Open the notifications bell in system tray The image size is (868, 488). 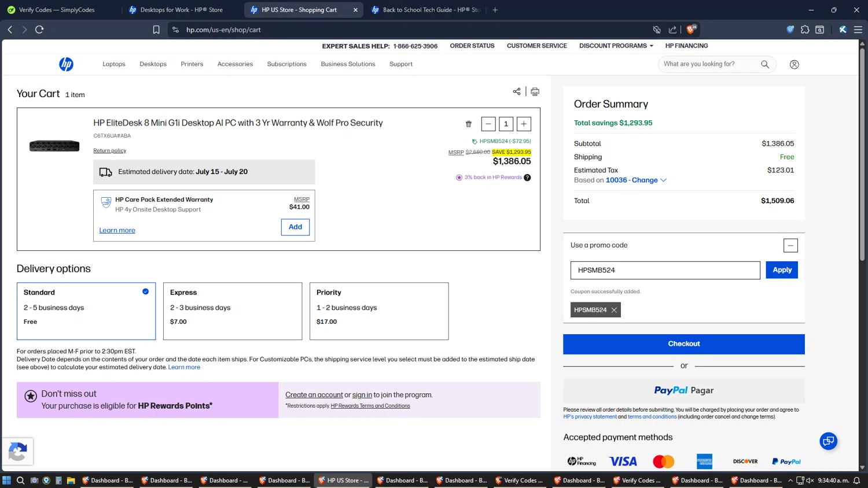coord(857,480)
